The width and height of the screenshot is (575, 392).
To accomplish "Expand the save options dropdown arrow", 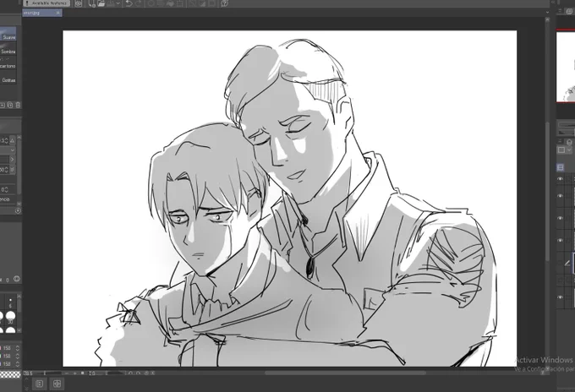I will [x=118, y=3].
